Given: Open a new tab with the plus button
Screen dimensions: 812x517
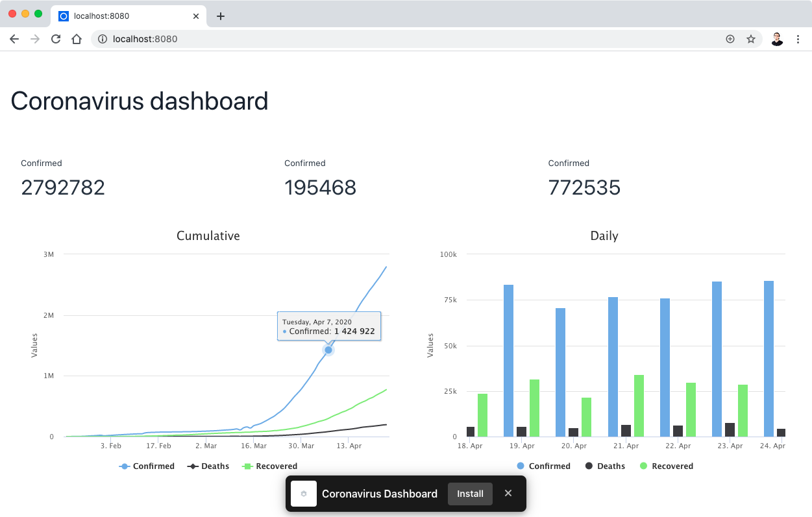Looking at the screenshot, I should [x=221, y=16].
